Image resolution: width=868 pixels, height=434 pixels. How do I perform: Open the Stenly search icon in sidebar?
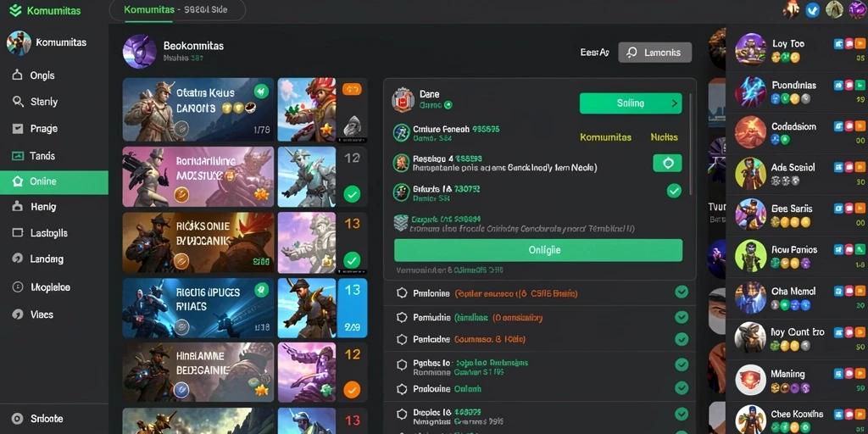pos(18,102)
